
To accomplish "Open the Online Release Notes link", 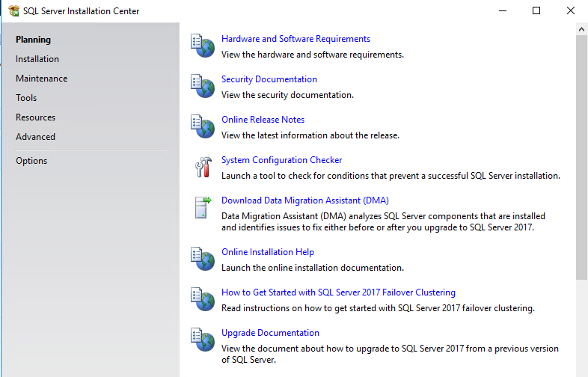I will [x=263, y=120].
